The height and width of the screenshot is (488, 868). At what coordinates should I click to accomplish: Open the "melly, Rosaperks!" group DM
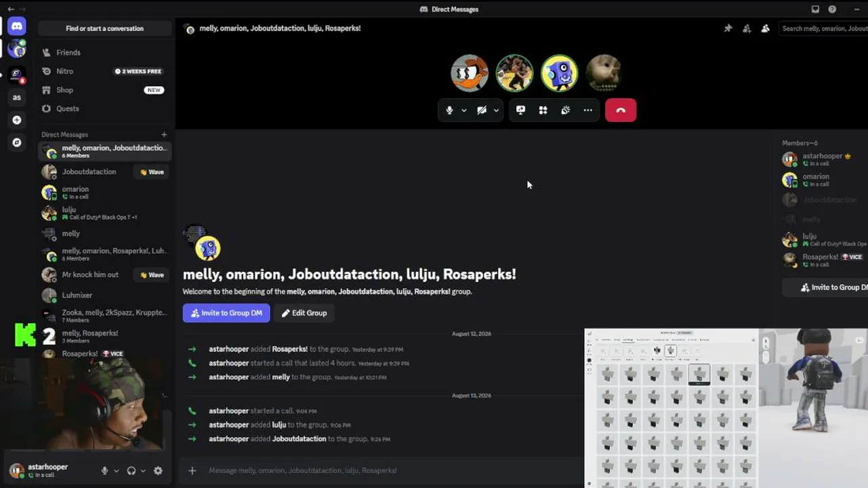tap(104, 335)
